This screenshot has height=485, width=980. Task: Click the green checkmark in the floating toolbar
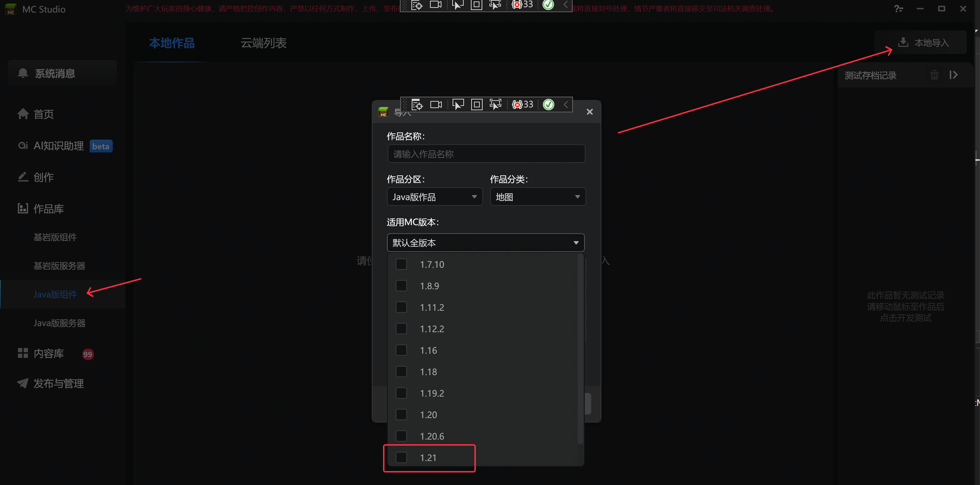pos(548,105)
